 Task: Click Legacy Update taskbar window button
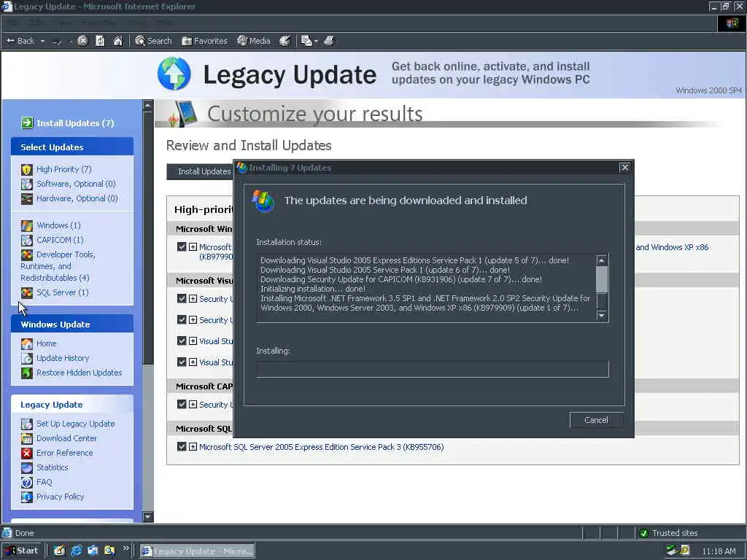[197, 551]
